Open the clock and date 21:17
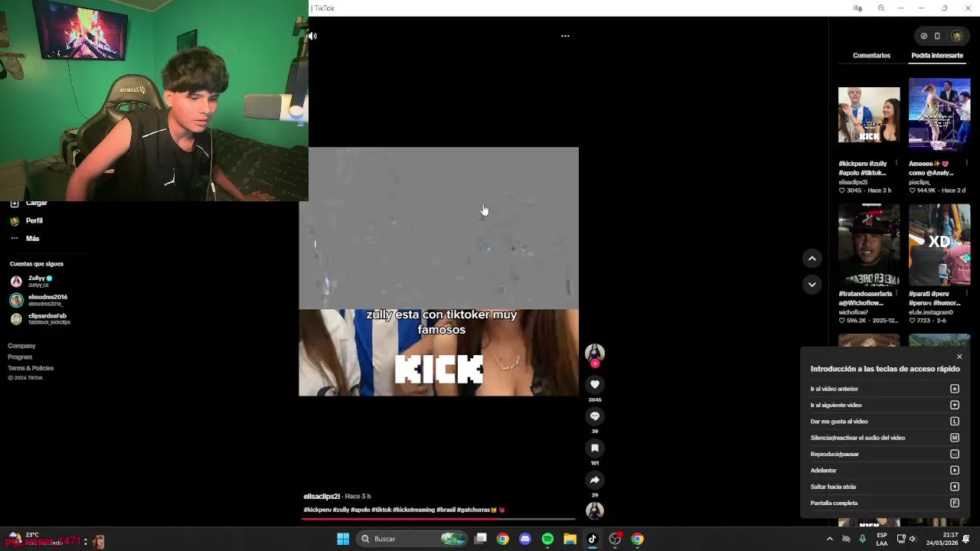This screenshot has width=980, height=551. (942, 539)
